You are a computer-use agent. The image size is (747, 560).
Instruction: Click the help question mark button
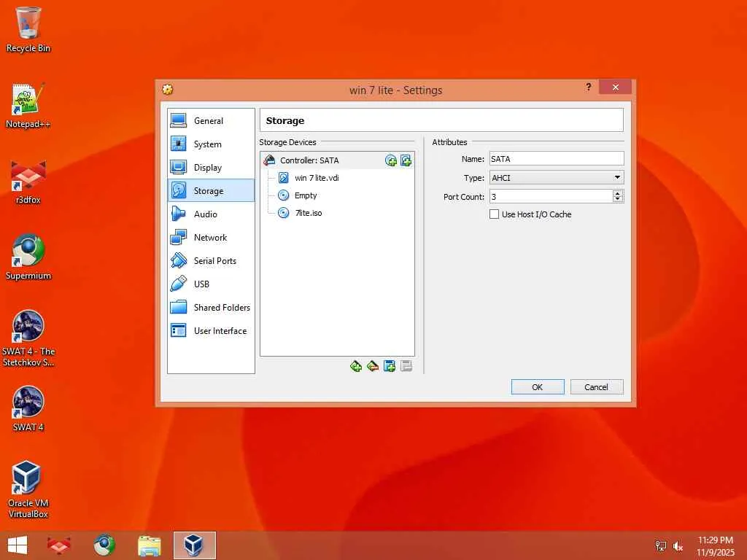click(589, 87)
